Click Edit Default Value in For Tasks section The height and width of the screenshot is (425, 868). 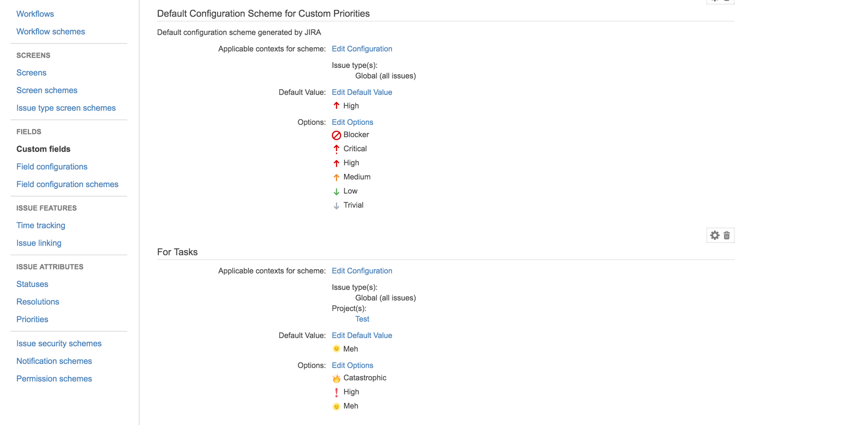click(361, 335)
